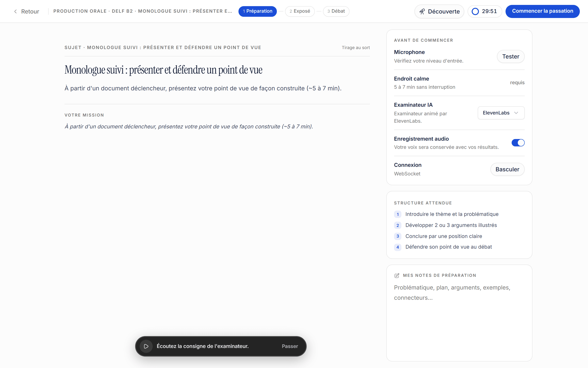588x368 pixels.
Task: Go to the Exposé step
Action: (x=300, y=11)
